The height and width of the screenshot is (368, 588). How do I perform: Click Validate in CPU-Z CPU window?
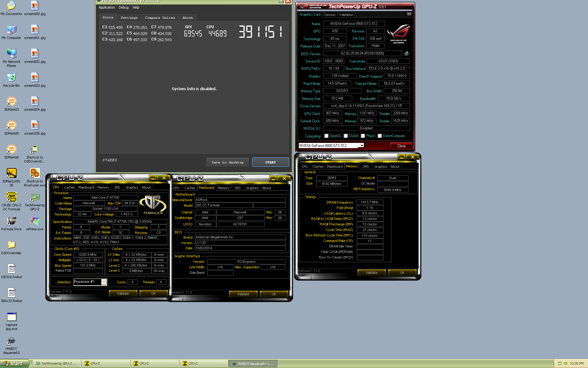point(123,293)
